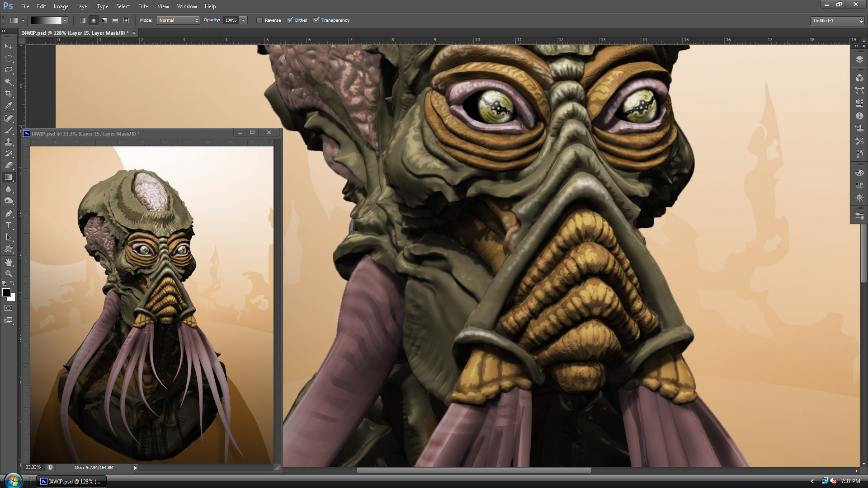The height and width of the screenshot is (488, 868).
Task: Open the Swatches grid panel icon
Action: (x=859, y=185)
